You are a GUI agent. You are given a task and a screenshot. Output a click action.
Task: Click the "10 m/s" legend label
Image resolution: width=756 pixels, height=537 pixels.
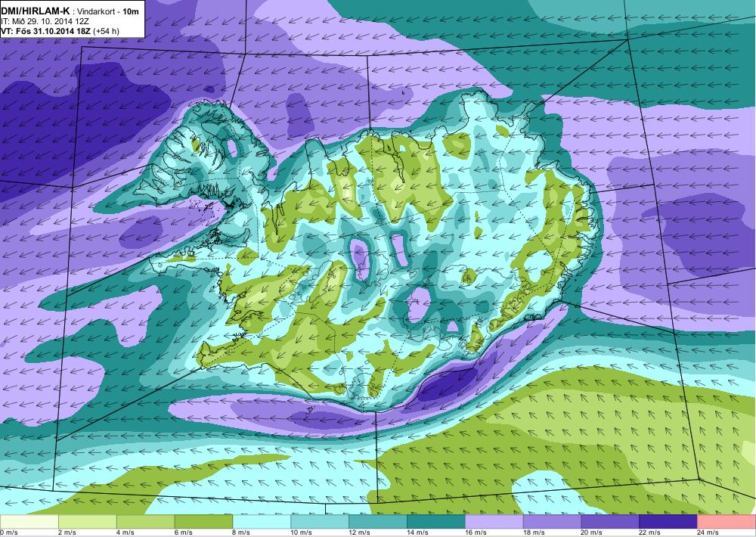pyautogui.click(x=302, y=532)
